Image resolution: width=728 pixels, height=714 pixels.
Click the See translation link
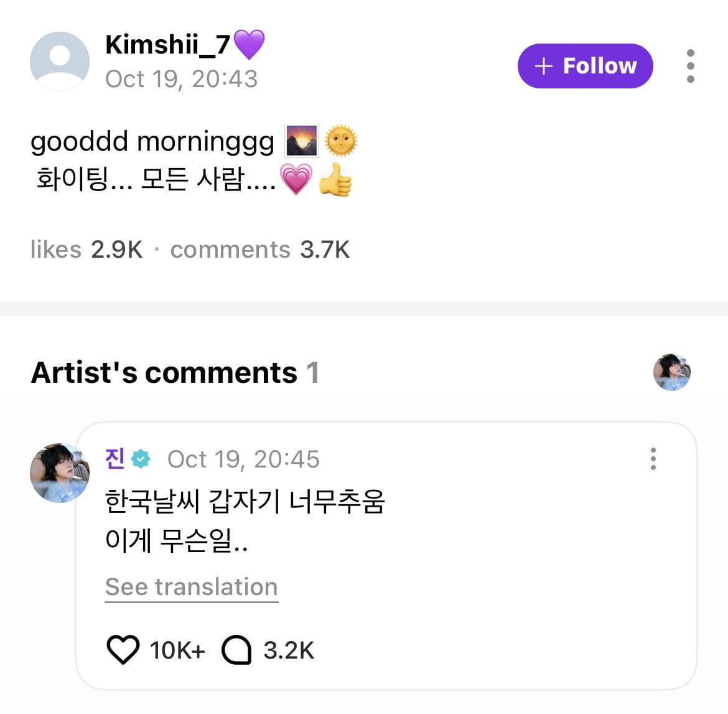click(x=191, y=587)
